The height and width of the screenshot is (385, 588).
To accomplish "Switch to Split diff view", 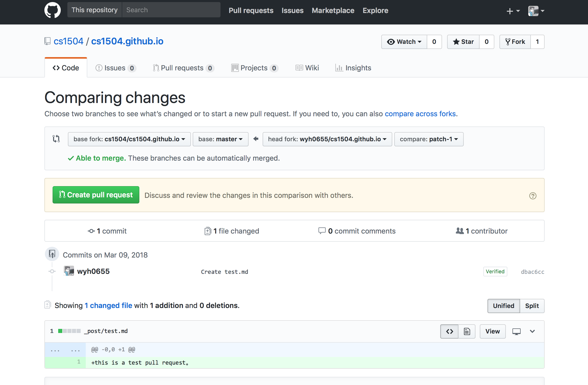I will pyautogui.click(x=532, y=306).
